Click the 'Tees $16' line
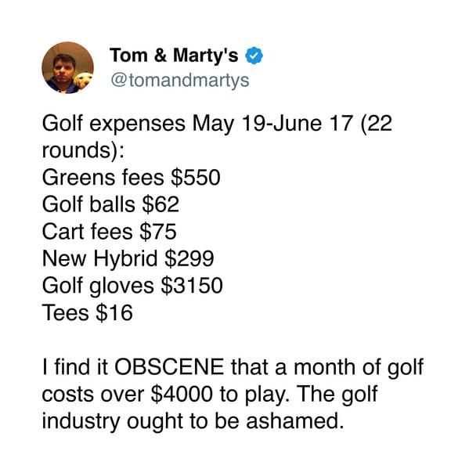The width and height of the screenshot is (469, 476). tap(88, 313)
